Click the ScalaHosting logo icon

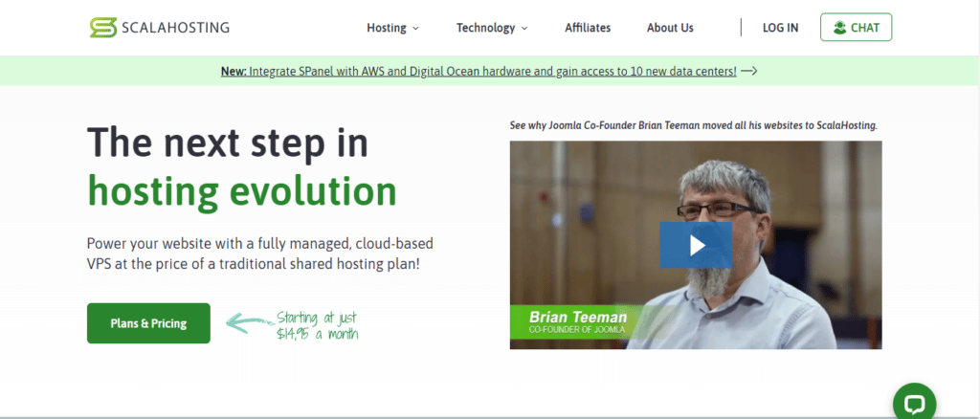(103, 28)
